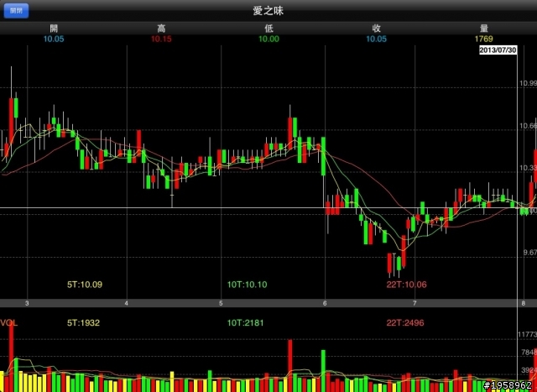Click month 7 on the time axis

click(x=414, y=303)
